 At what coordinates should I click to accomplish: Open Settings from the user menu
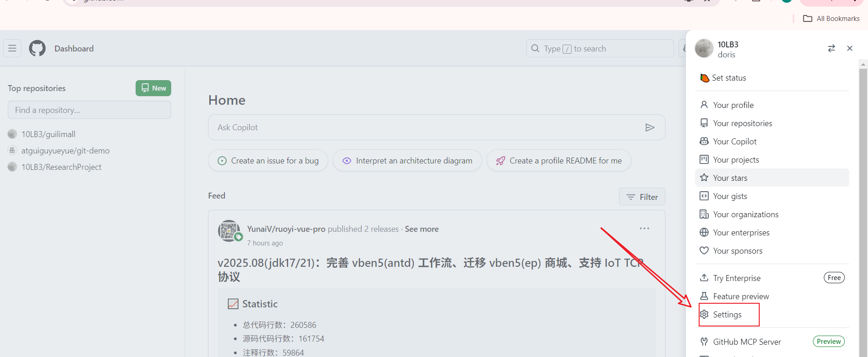772,315
